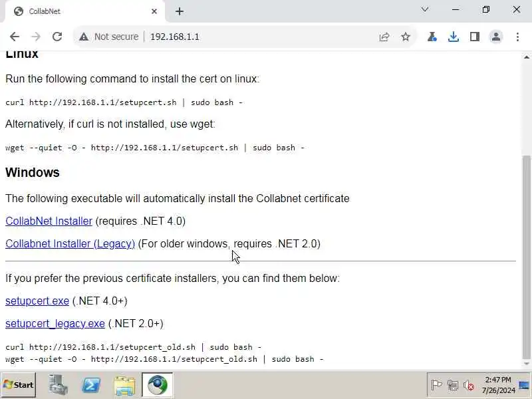The width and height of the screenshot is (532, 399).
Task: Go back to the previous page
Action: click(15, 37)
